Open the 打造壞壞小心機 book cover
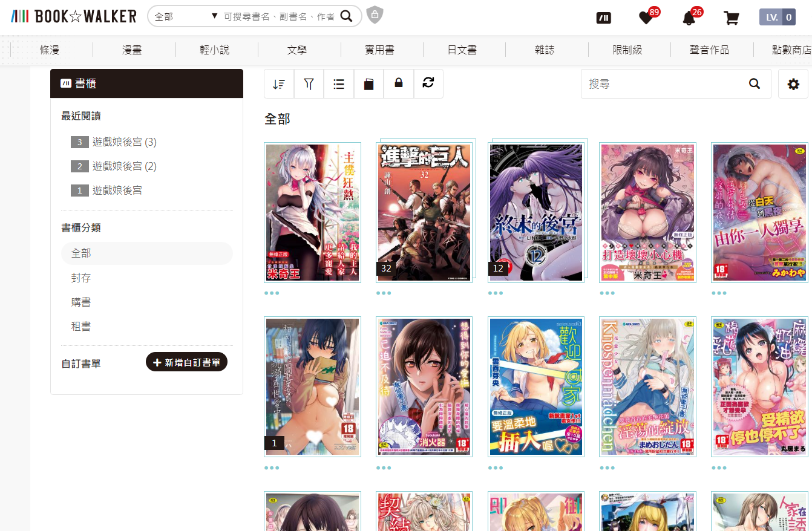 [648, 212]
